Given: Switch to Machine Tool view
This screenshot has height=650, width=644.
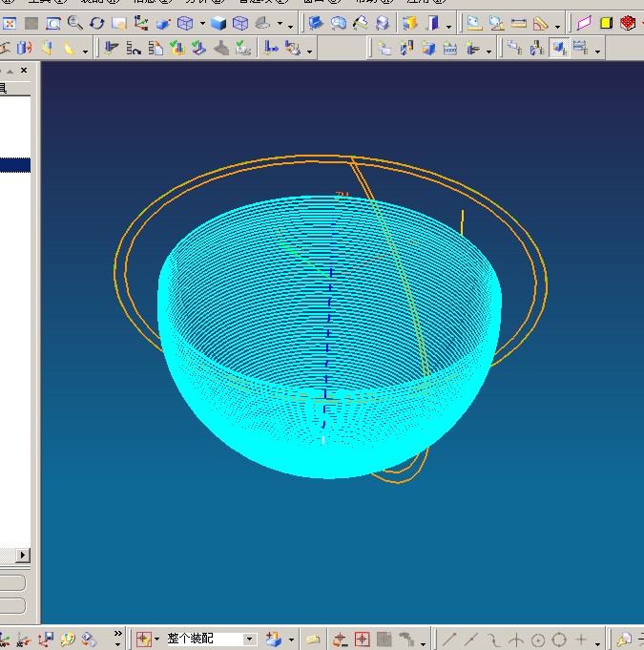Looking at the screenshot, I should click(537, 48).
